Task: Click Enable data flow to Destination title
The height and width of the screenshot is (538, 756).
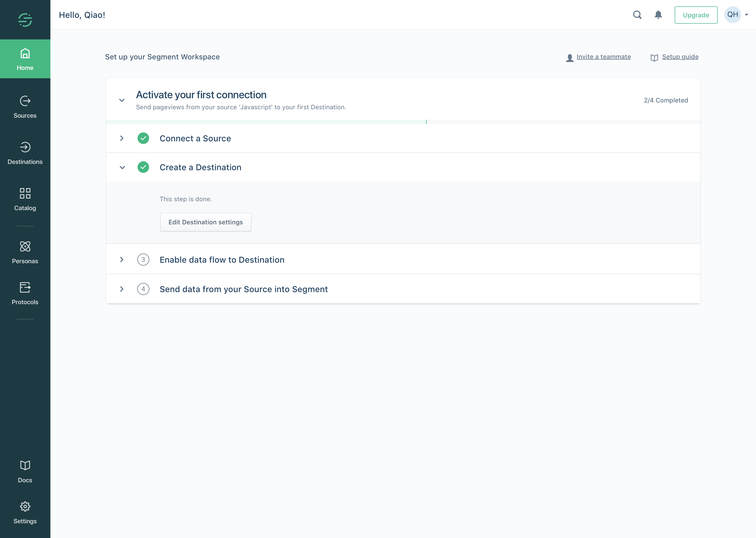Action: pos(222,260)
